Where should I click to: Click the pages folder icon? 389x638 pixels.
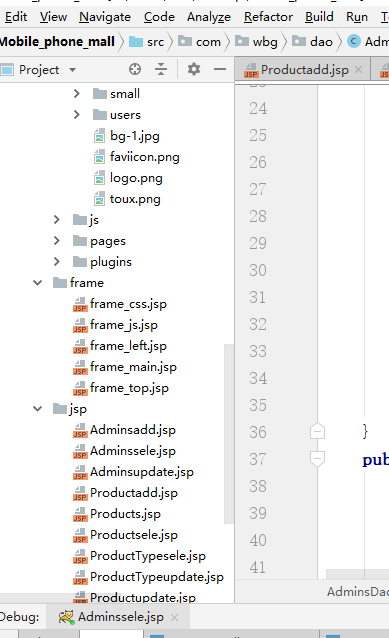click(80, 241)
